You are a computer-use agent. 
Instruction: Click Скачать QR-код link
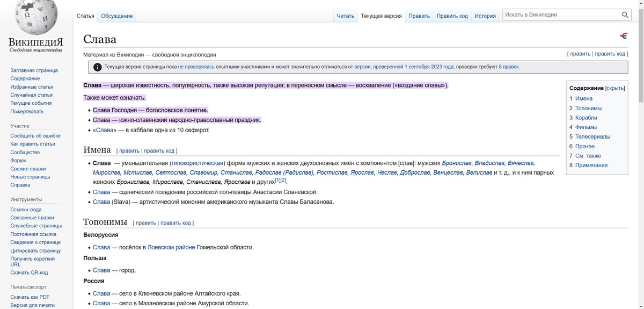(x=29, y=272)
